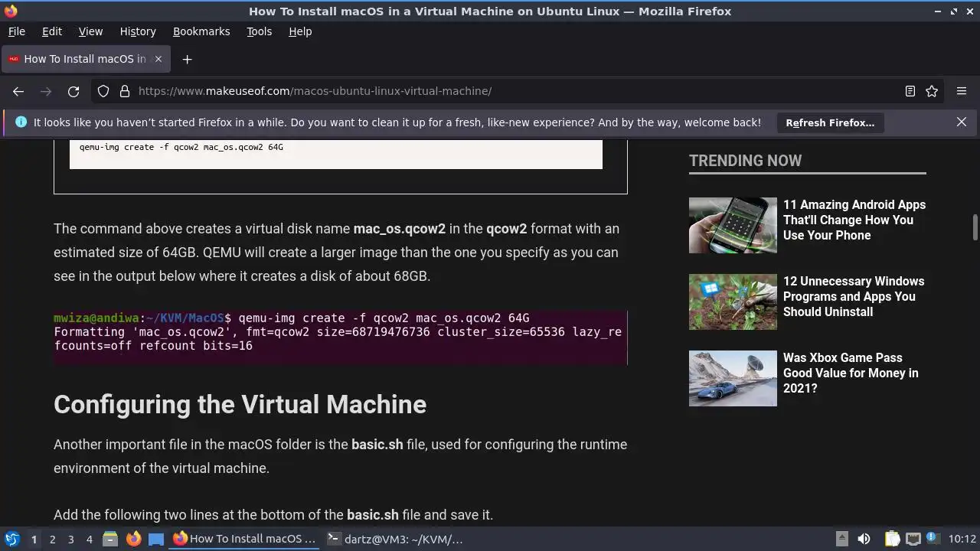Open the clipboard manager tray icon
Image resolution: width=980 pixels, height=551 pixels.
pos(892,539)
